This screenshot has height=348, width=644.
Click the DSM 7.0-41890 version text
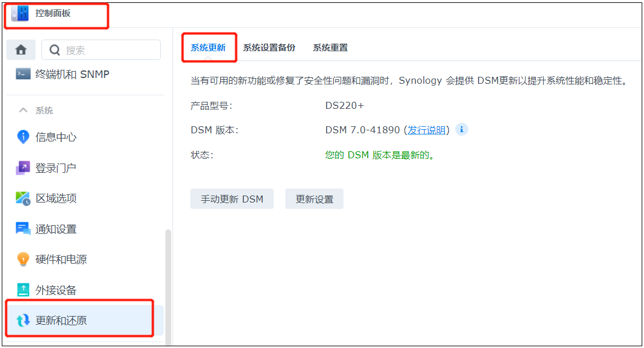coord(362,130)
